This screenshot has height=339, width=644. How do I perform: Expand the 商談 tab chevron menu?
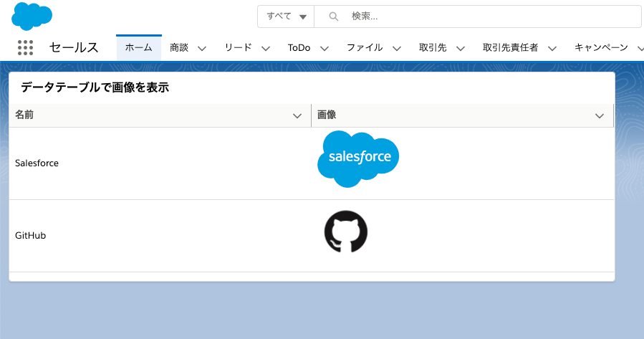[x=202, y=49]
